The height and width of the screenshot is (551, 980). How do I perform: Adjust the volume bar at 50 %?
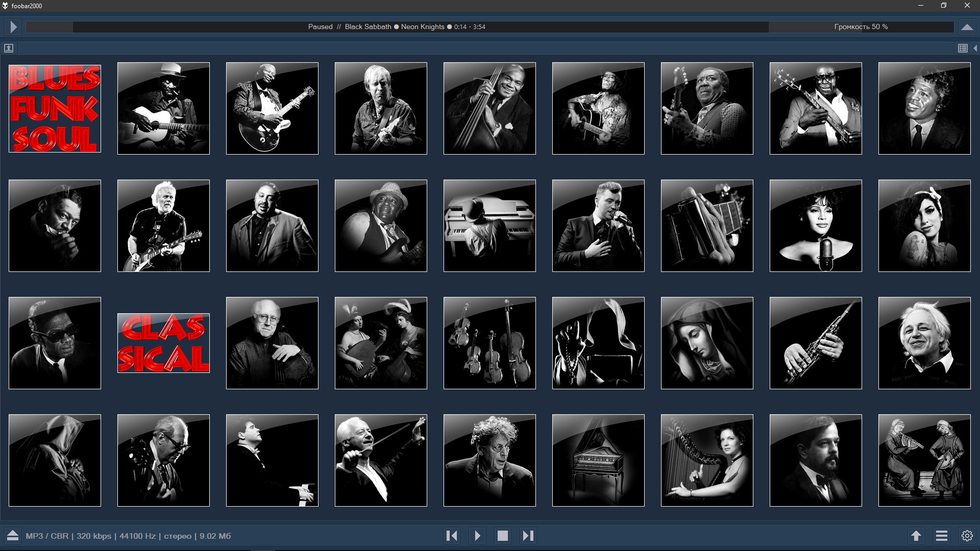(x=861, y=27)
